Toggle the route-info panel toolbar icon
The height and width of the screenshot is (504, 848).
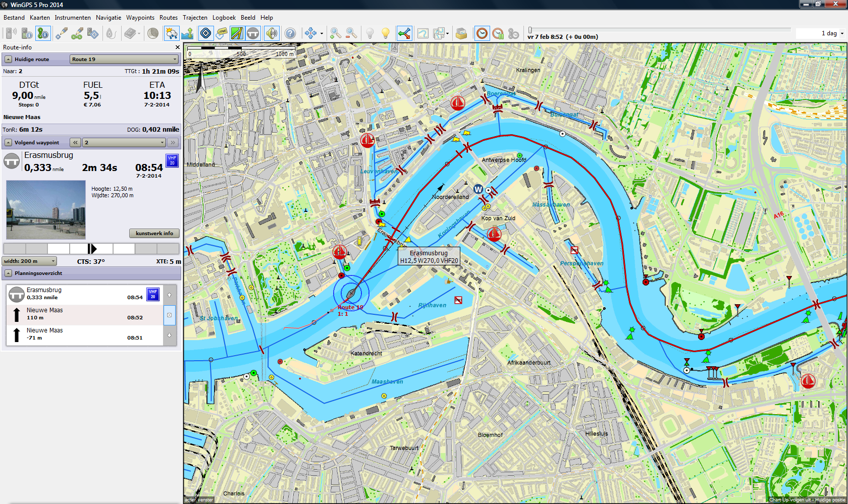point(43,33)
